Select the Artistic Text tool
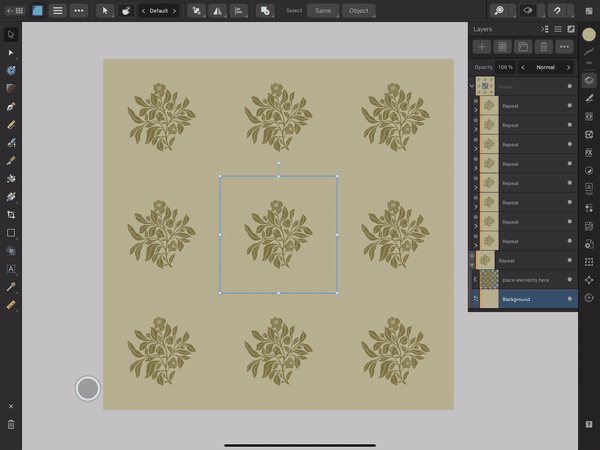600x450 pixels. pos(11,269)
